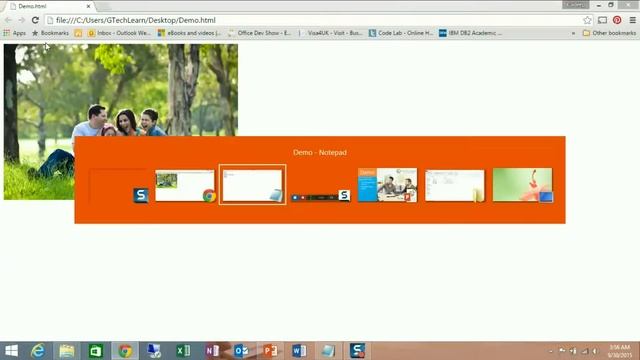Open Outlook from the taskbar
The image size is (640, 360).
241,351
